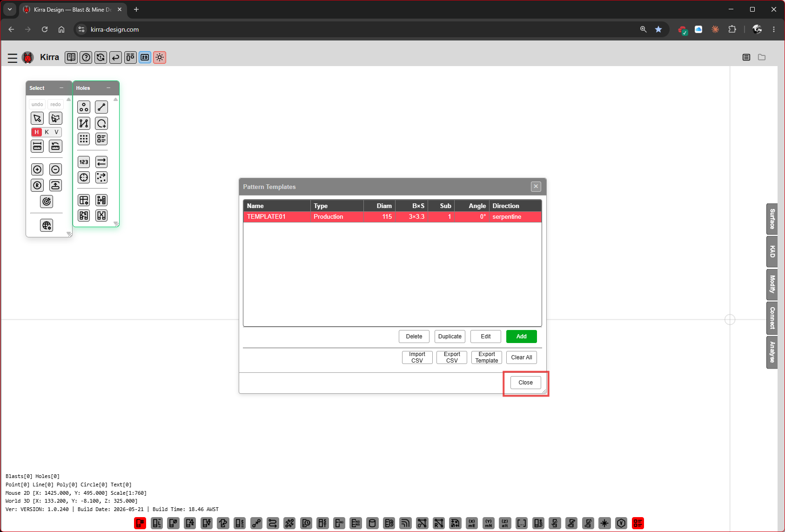Sort by the Name column header

click(x=277, y=206)
